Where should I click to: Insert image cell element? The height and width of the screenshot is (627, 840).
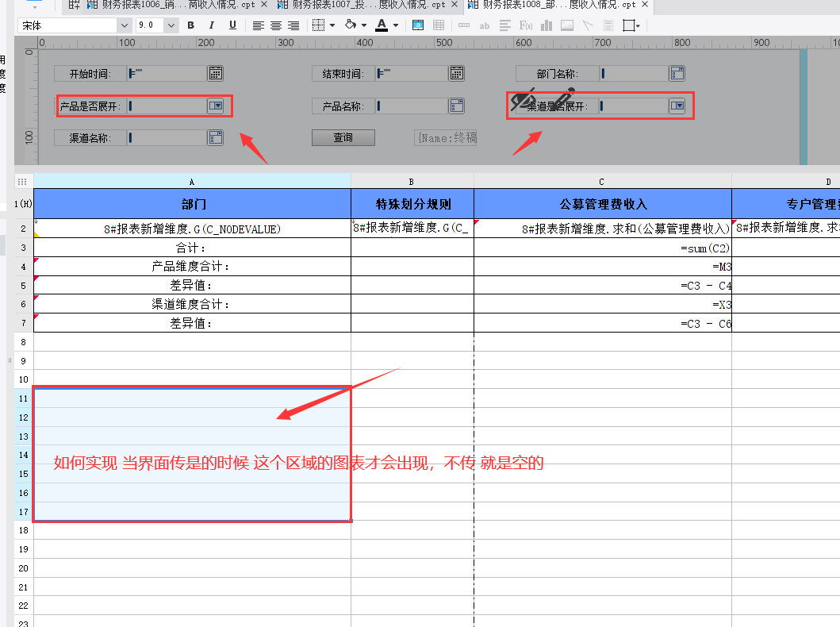pos(567,25)
